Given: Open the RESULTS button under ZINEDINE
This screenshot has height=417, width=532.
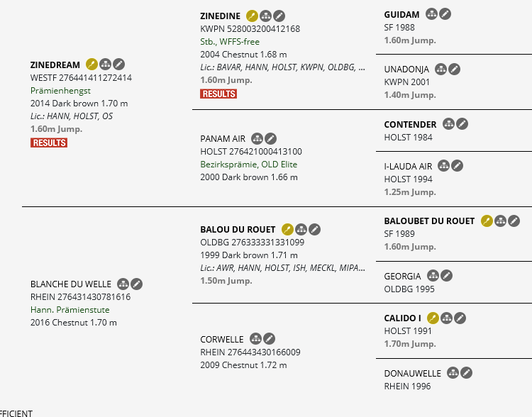Looking at the screenshot, I should click(218, 94).
